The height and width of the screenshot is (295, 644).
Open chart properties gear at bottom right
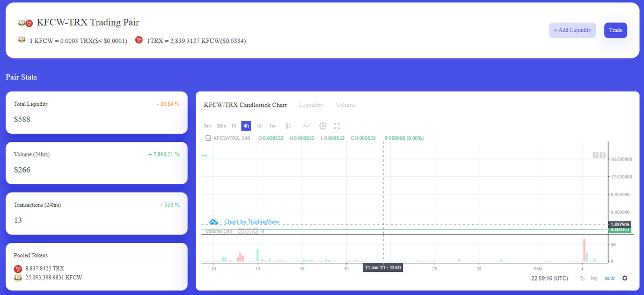[624, 278]
